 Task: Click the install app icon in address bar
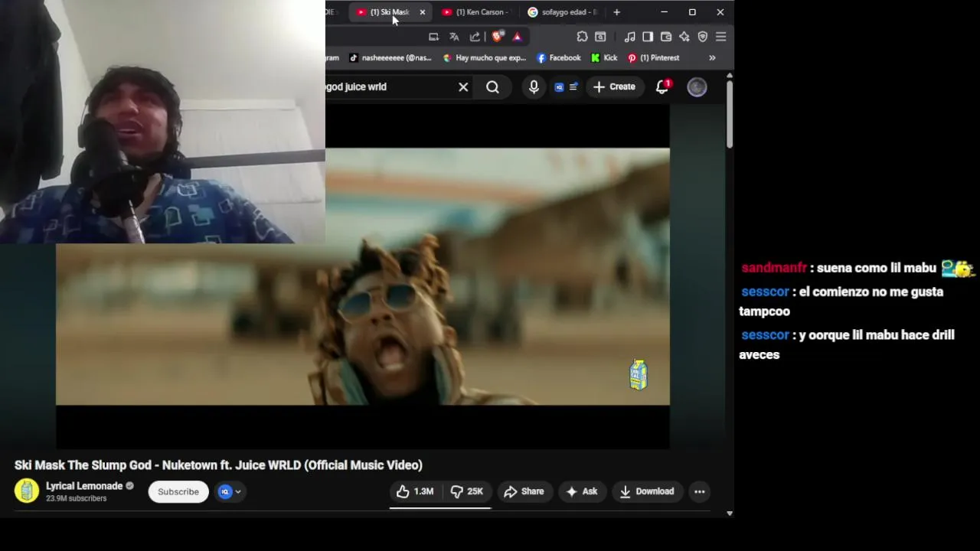pos(433,37)
